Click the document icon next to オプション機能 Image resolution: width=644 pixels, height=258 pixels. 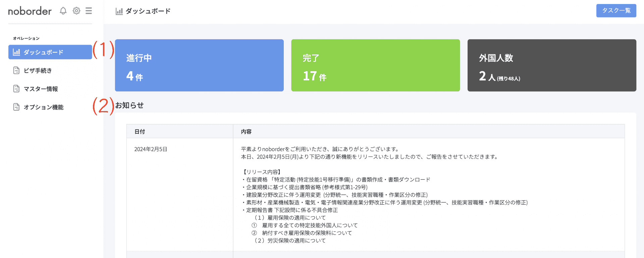coord(16,107)
